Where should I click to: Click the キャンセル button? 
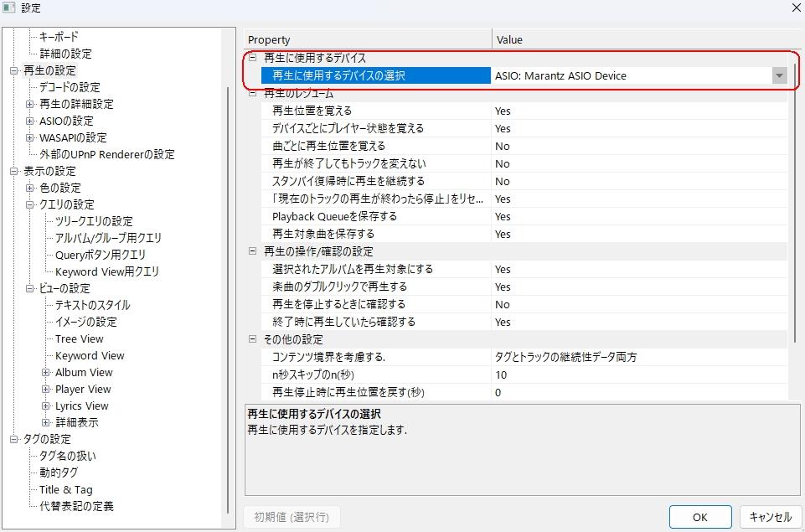click(x=771, y=517)
